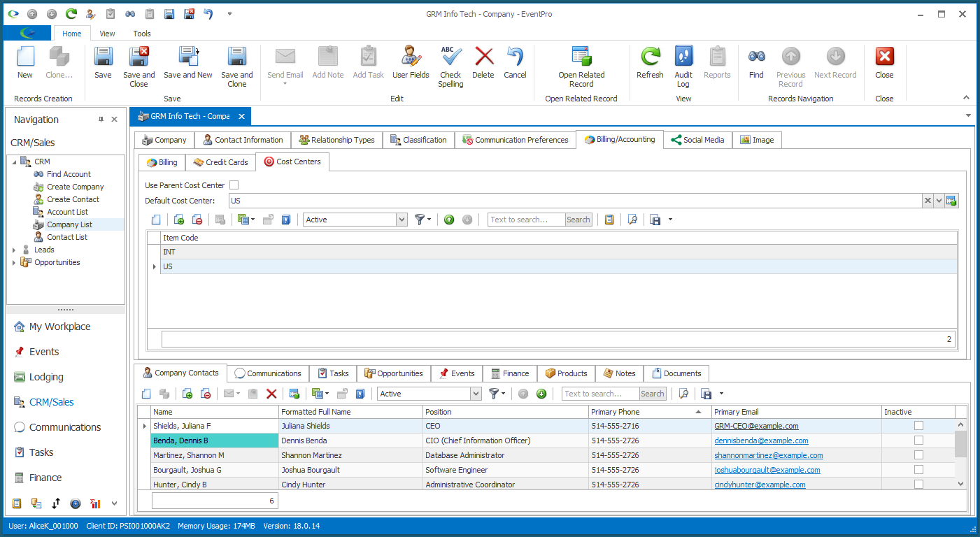Screen dimensions: 980x537
Task: Collapse the CRM tree node
Action: tap(15, 162)
